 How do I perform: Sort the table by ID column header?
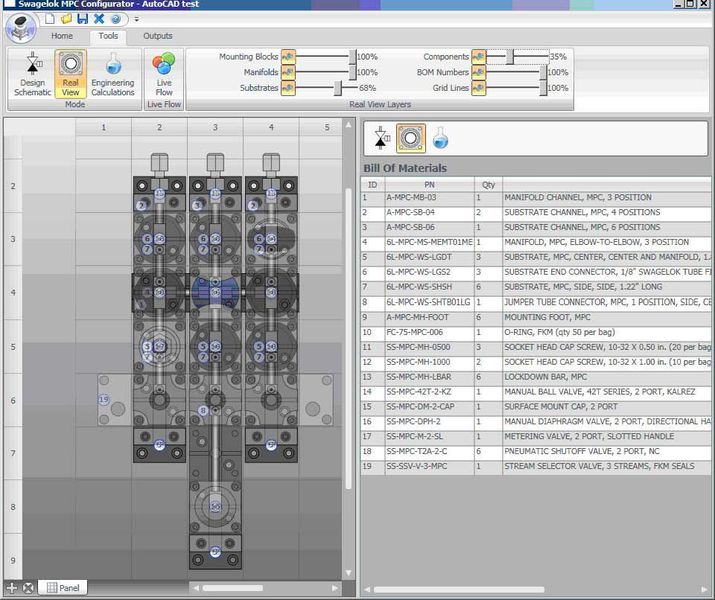pyautogui.click(x=373, y=185)
